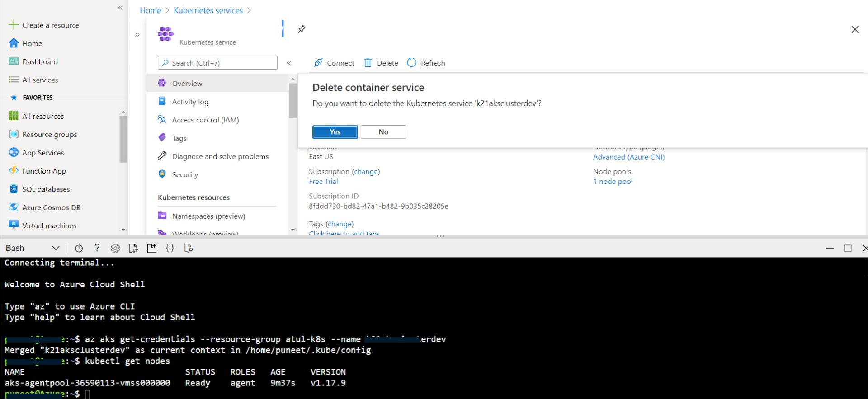
Task: Click East US location text
Action: 321,156
